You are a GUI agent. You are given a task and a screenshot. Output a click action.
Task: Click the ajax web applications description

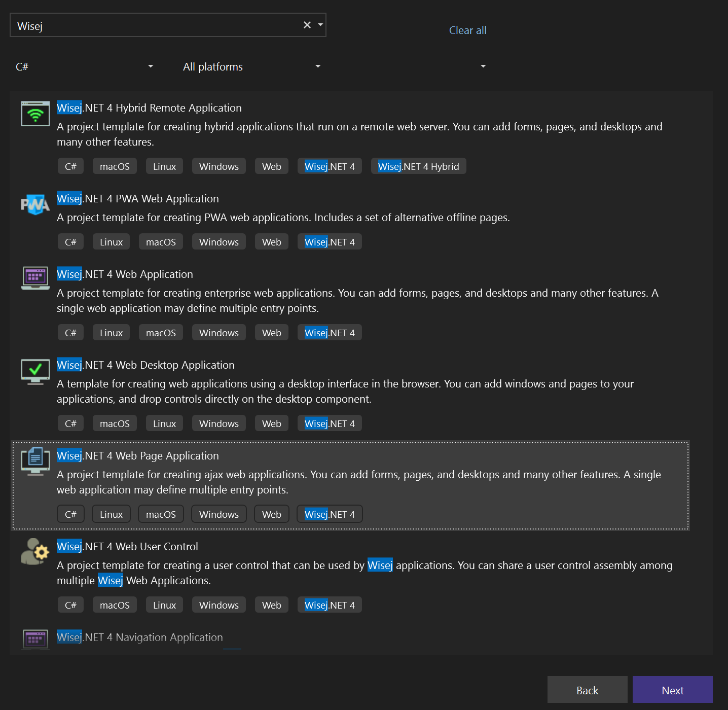tap(359, 482)
